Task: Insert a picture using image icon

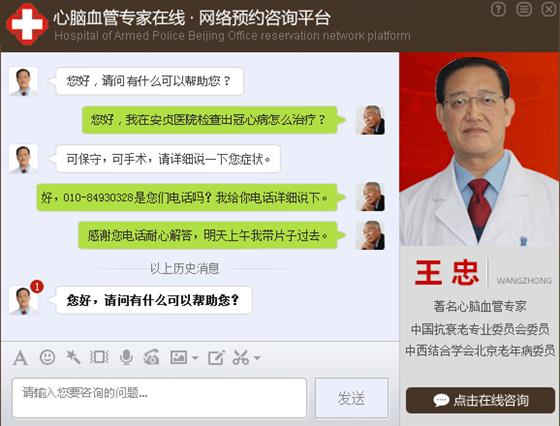Action: (x=179, y=357)
